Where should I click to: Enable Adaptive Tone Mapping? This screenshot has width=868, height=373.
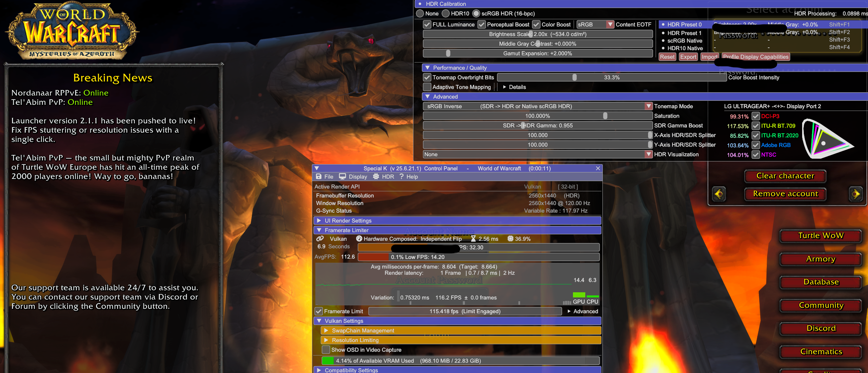[x=427, y=87]
